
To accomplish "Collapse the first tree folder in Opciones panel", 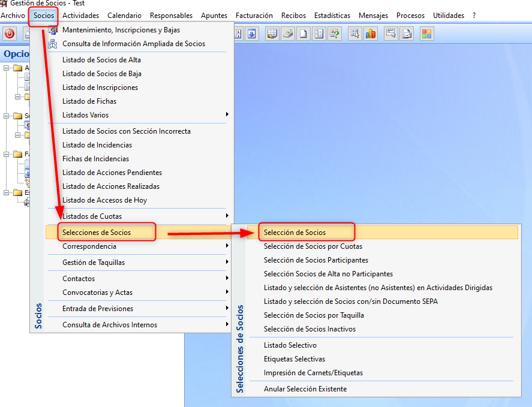I will [7, 68].
